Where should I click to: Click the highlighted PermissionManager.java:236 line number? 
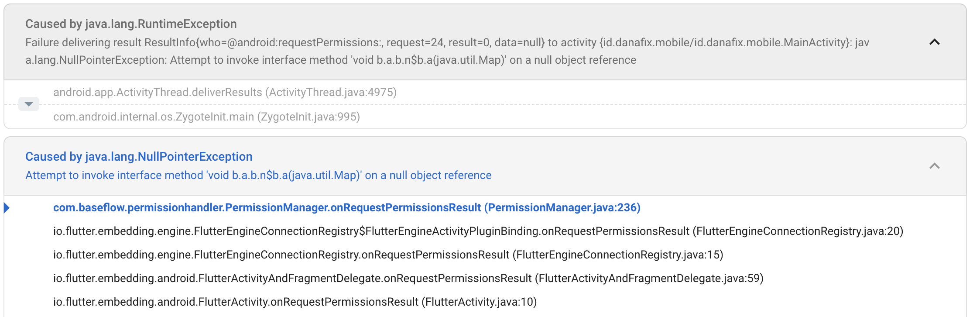pos(562,208)
